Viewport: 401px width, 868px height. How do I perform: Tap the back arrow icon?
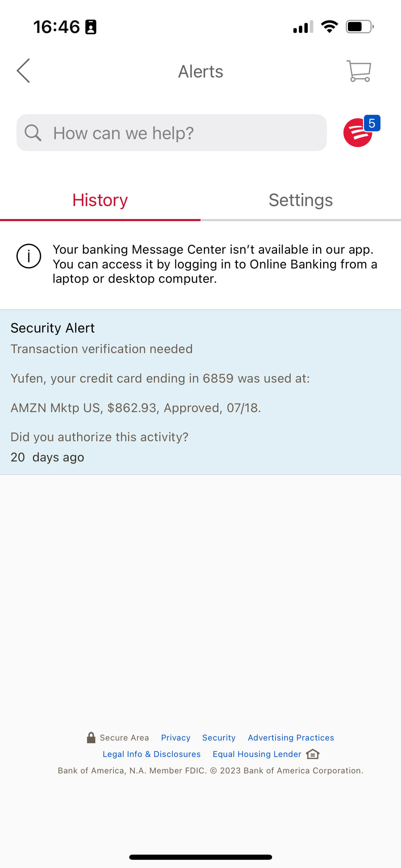pyautogui.click(x=23, y=71)
